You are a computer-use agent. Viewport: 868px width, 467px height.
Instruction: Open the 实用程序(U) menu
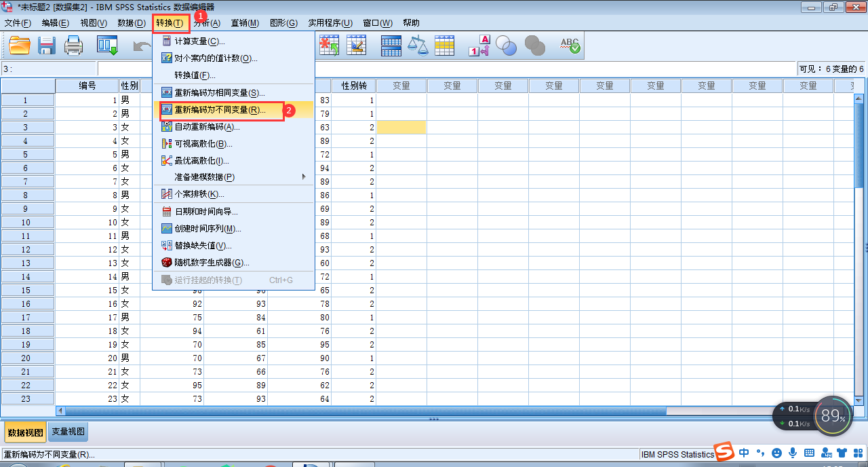point(330,22)
